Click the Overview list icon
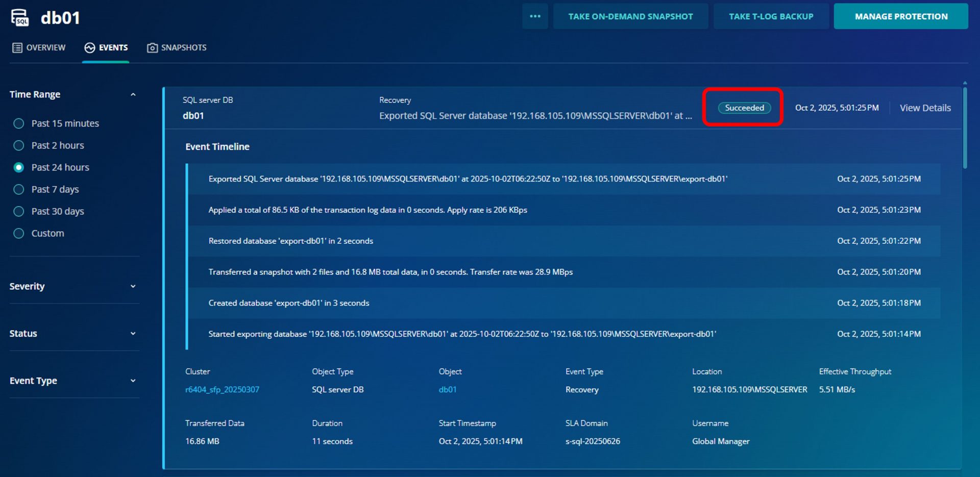This screenshot has height=477, width=980. coord(17,47)
